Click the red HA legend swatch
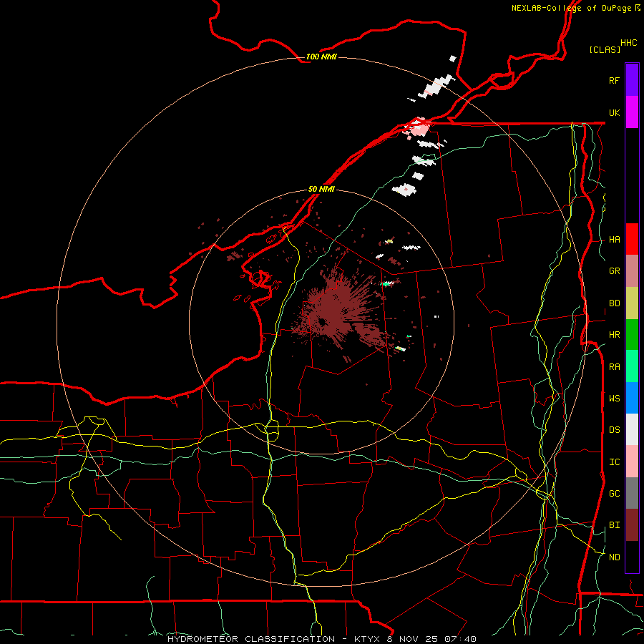Image resolution: width=644 pixels, height=644 pixels. [x=632, y=239]
